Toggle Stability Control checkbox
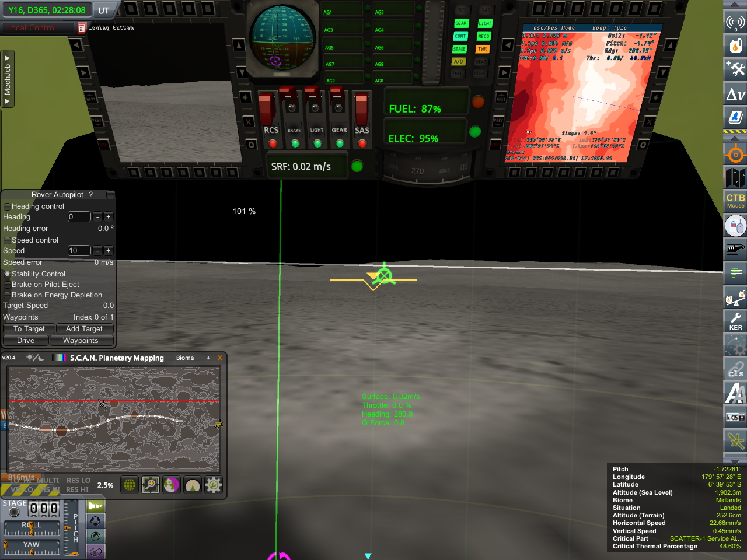 point(8,274)
